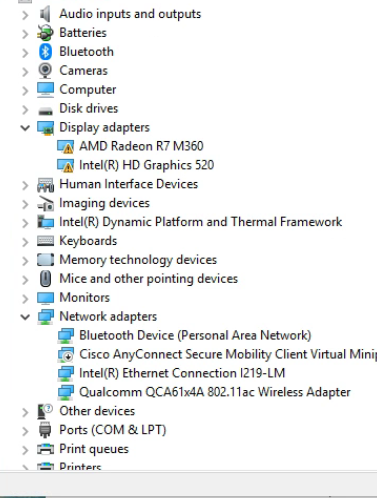Viewport: 377px width, 498px height.
Task: Click the Cameras webcam icon
Action: pos(45,71)
